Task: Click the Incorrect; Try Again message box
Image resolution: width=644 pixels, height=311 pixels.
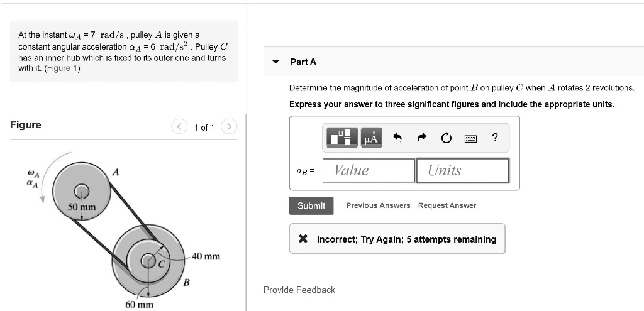Action: click(x=397, y=239)
